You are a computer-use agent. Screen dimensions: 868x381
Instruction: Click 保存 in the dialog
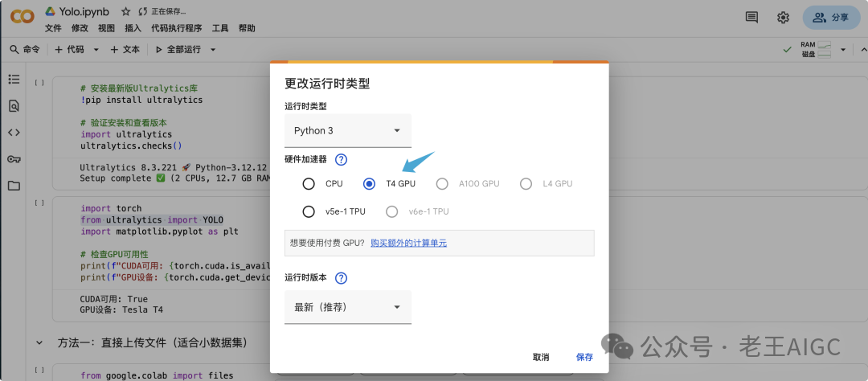584,357
